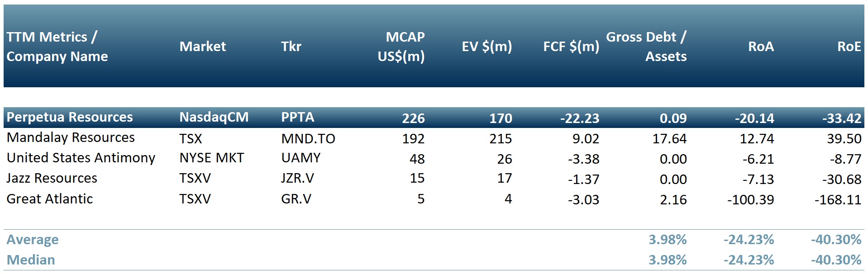This screenshot has width=868, height=274.
Task: Click the FCF $(m) column header
Action: click(x=571, y=46)
